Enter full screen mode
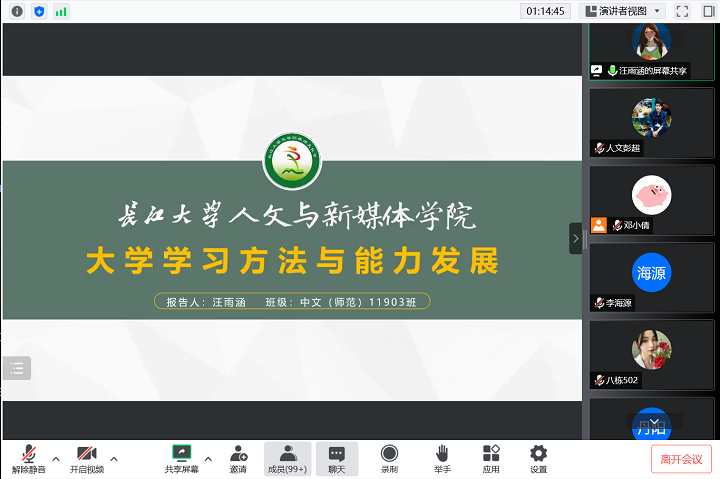The image size is (720, 479). tap(682, 11)
